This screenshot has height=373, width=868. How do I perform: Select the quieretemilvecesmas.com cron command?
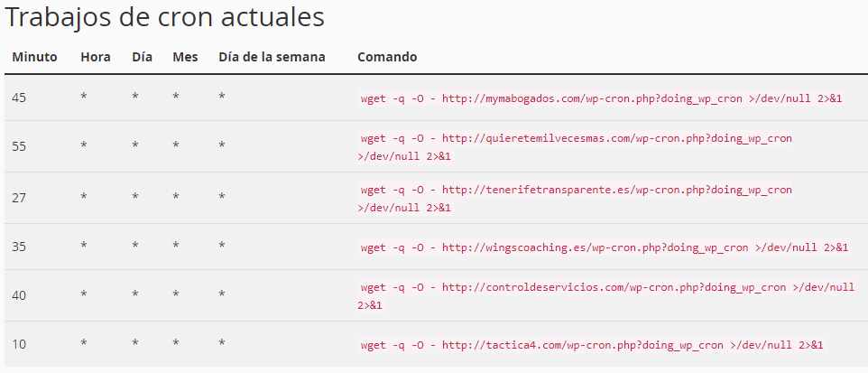click(x=575, y=147)
